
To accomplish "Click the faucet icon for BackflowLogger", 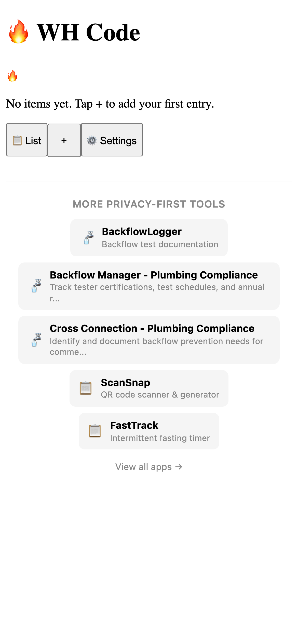I will (x=87, y=237).
